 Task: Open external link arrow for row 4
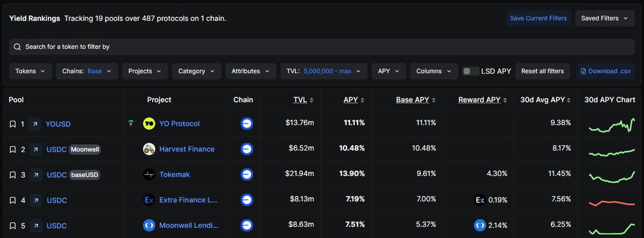[35, 200]
